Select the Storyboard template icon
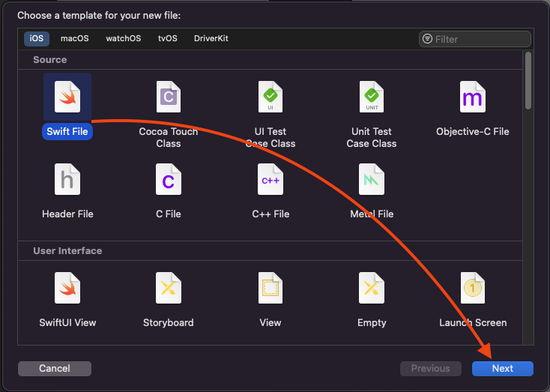 click(x=169, y=288)
